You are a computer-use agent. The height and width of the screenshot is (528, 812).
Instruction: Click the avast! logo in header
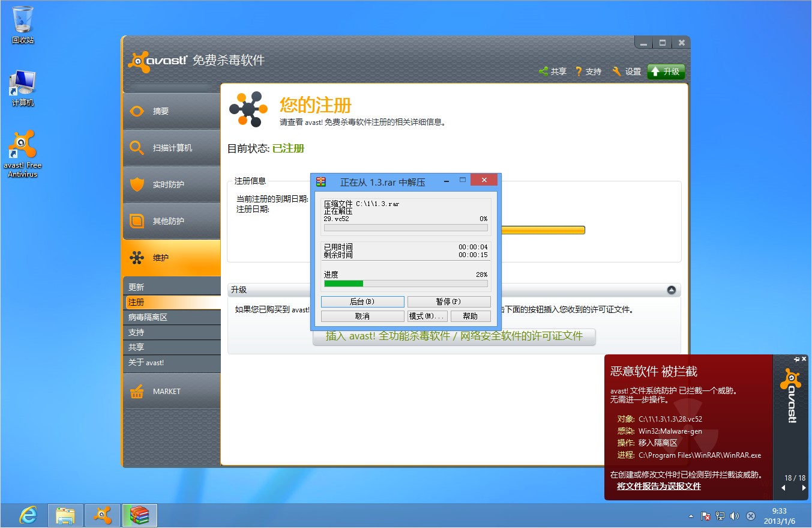[x=158, y=61]
